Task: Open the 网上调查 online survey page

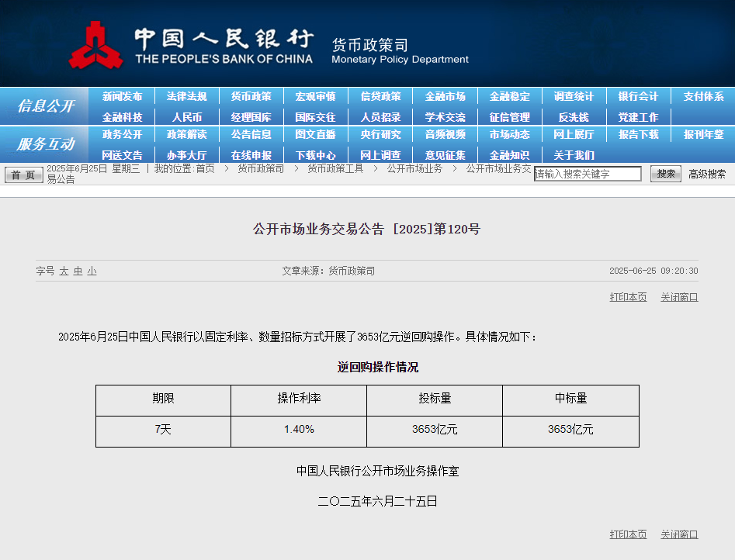Action: click(381, 154)
